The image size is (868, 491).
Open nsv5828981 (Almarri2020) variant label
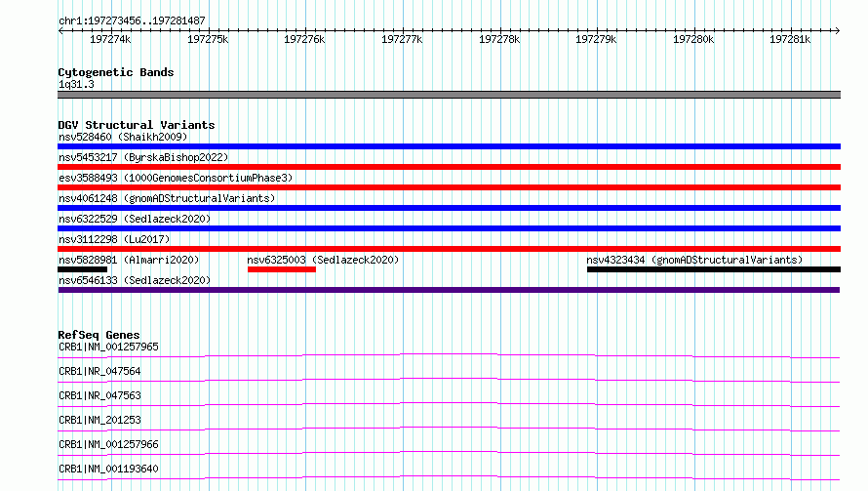click(x=129, y=260)
